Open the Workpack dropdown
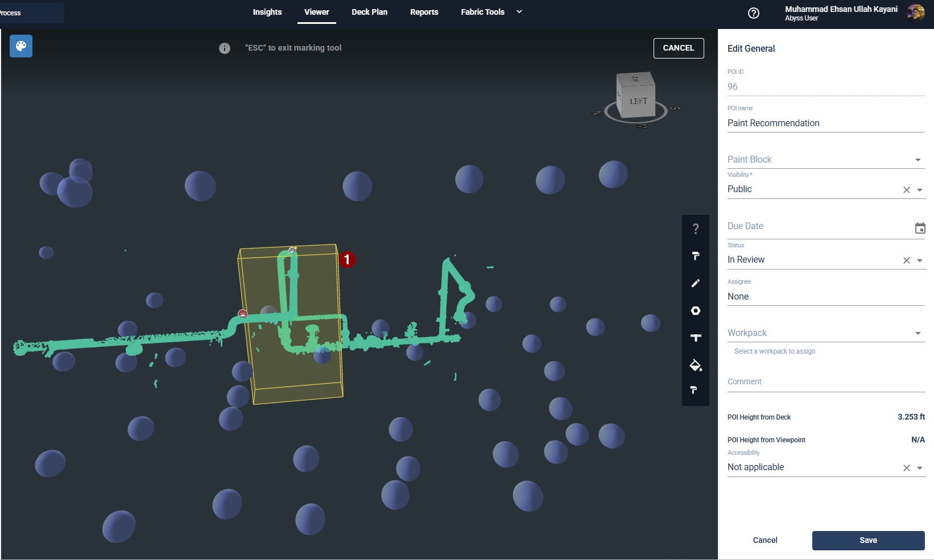This screenshot has width=934, height=560. (918, 333)
